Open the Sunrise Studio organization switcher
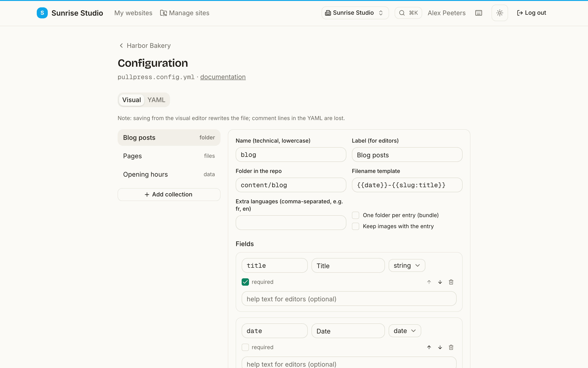 (355, 13)
